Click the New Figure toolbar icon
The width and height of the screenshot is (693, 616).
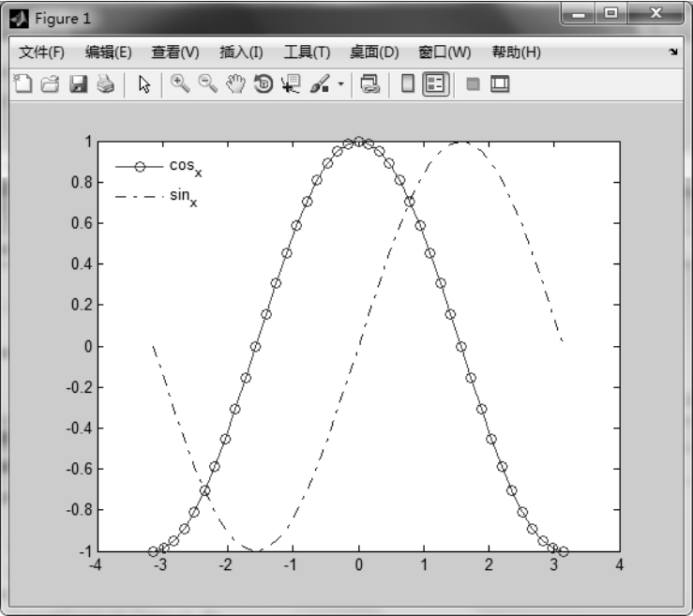click(x=23, y=84)
